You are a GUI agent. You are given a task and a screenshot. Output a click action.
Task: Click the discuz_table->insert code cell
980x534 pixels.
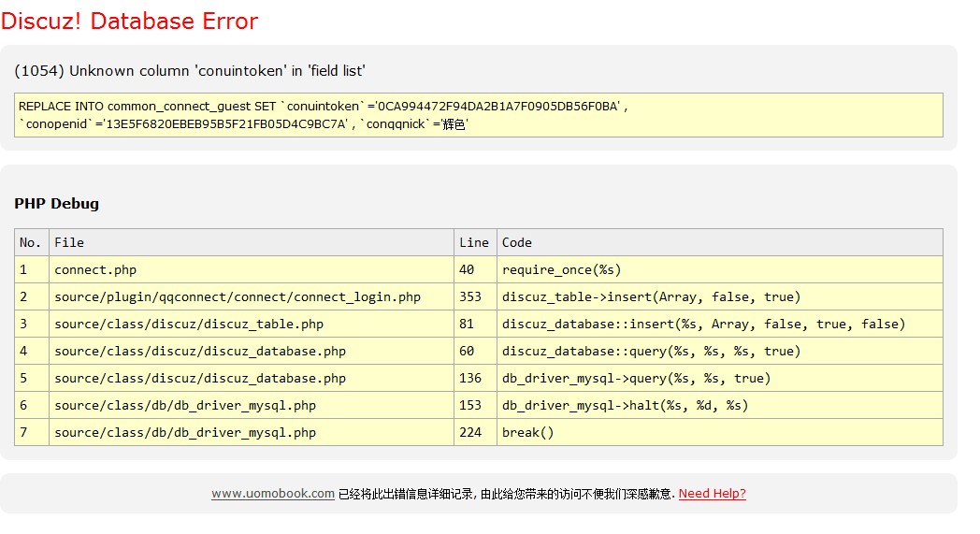(x=651, y=296)
